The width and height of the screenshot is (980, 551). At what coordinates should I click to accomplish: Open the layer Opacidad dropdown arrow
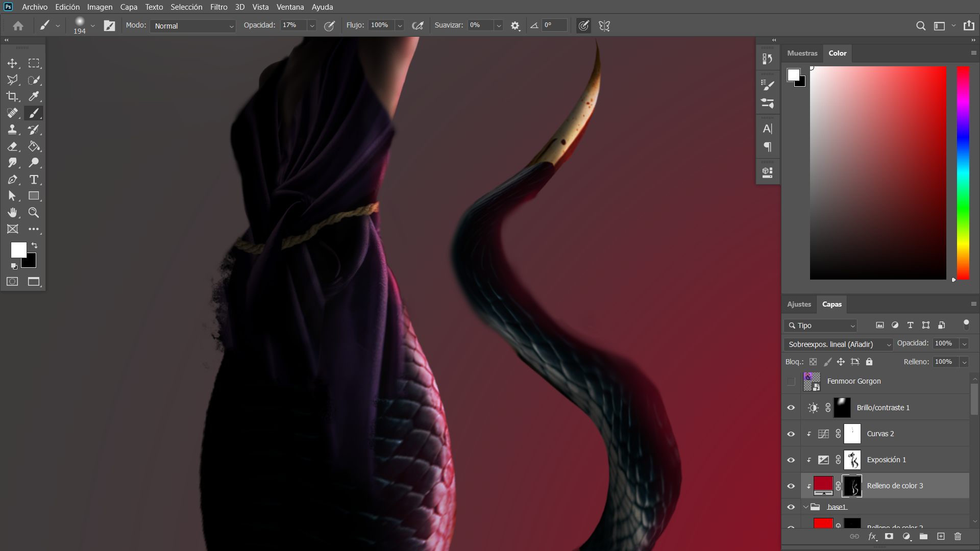tap(964, 344)
